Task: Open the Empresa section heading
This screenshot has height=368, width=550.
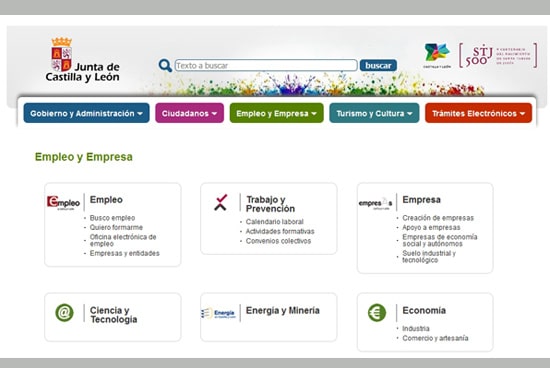Action: 421,200
